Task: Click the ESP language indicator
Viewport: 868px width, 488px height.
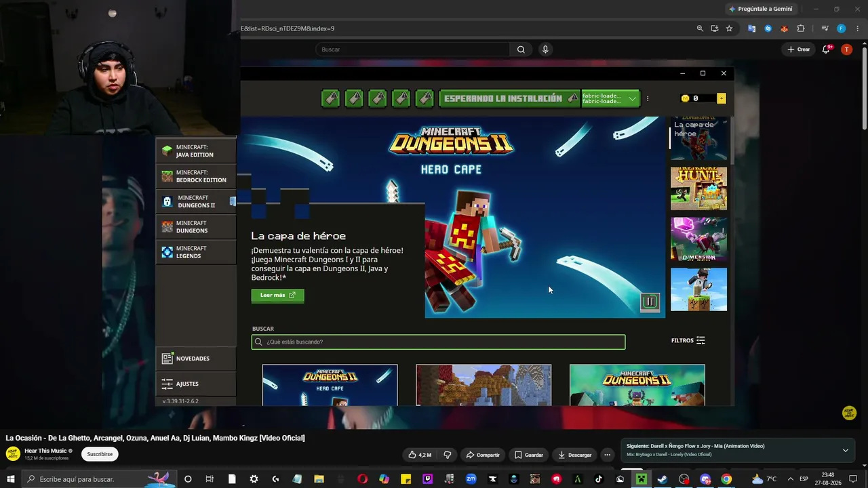Action: click(x=804, y=479)
